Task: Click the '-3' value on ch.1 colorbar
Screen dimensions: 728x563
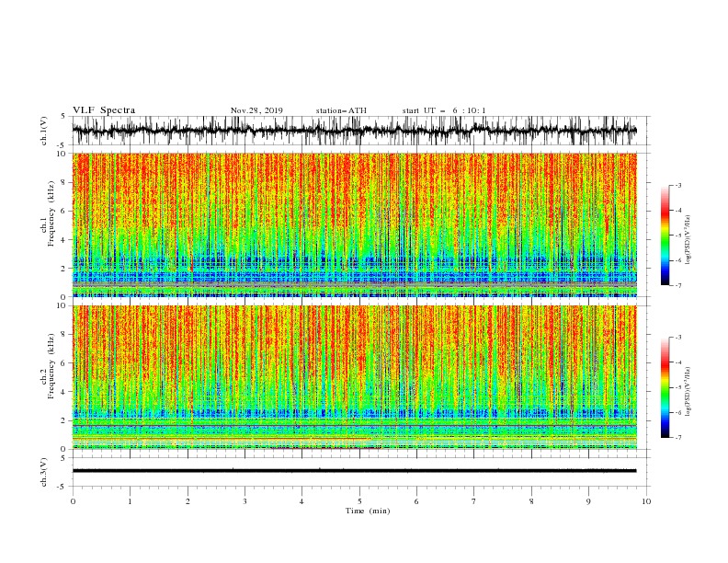Action: [x=678, y=185]
